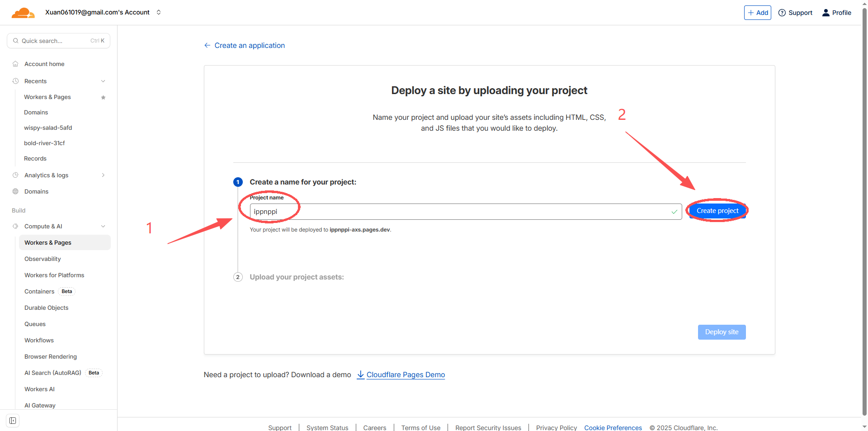Click the Deploy site button

[722, 332]
